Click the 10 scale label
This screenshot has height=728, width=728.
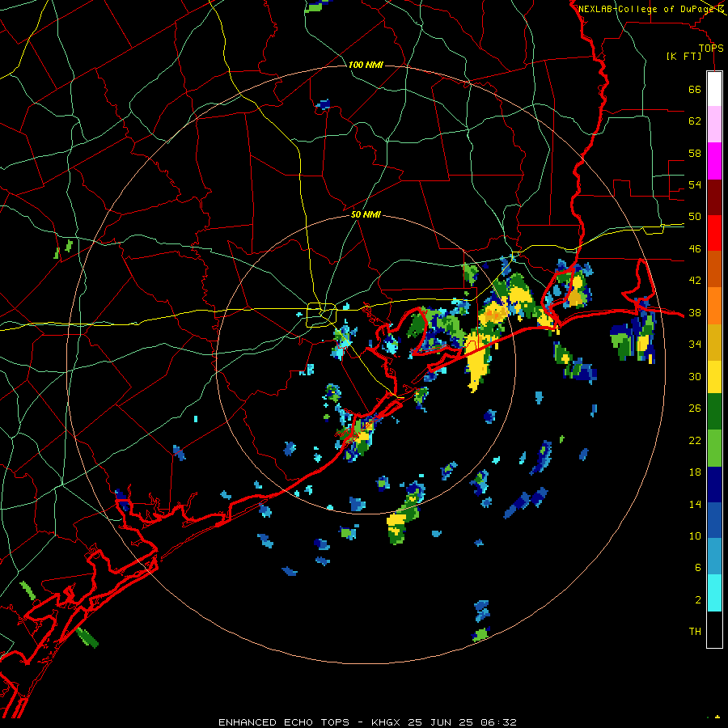(695, 535)
